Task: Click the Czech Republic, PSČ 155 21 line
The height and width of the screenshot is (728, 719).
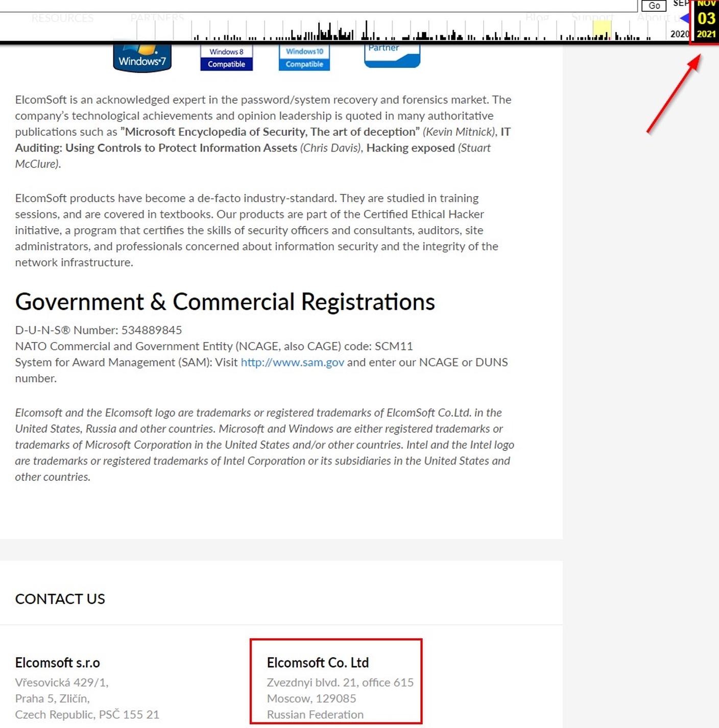Action: [87, 714]
